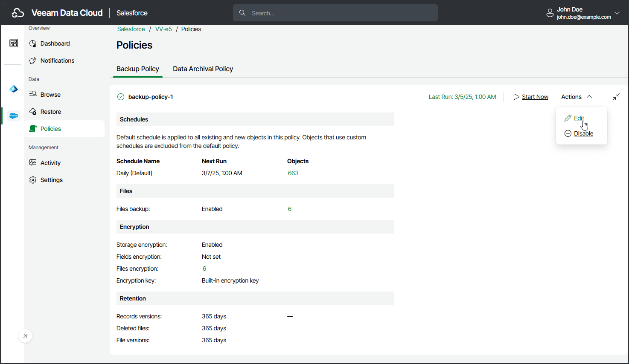629x364 pixels.
Task: Select the Azure service icon in the left rail
Action: click(x=14, y=89)
